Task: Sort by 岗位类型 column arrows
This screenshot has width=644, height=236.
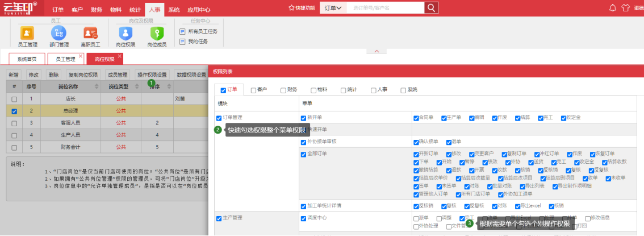Action: pos(137,86)
